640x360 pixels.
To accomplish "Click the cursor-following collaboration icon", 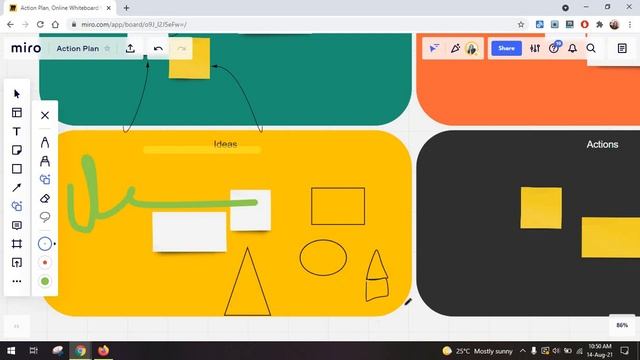I will (x=434, y=49).
